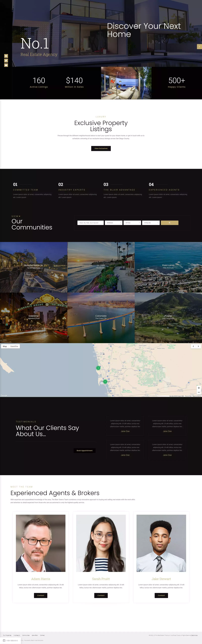Click the Sarah Pruitt name heading
The width and height of the screenshot is (202, 644).
(101, 579)
